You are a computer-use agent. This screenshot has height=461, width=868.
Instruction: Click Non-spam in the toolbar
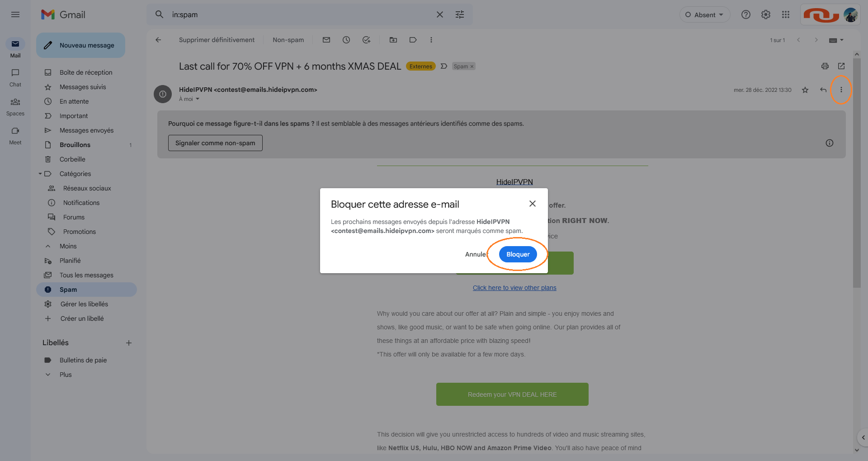(x=288, y=40)
